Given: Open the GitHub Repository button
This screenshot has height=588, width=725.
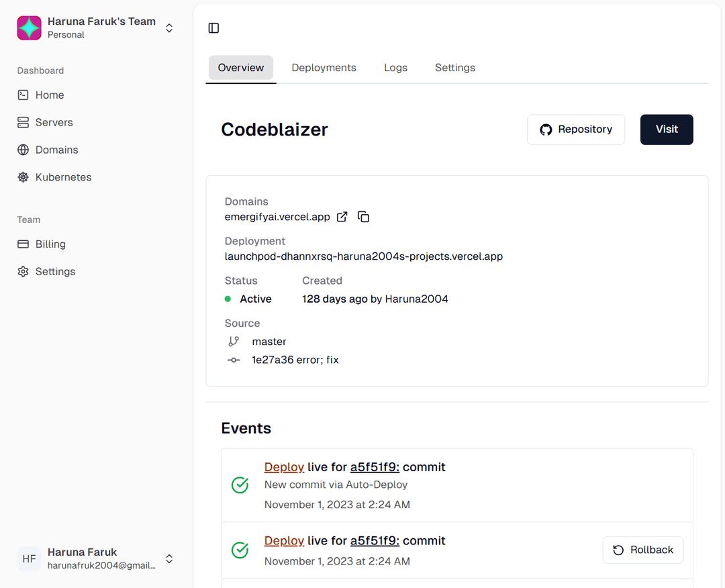Looking at the screenshot, I should [x=576, y=130].
